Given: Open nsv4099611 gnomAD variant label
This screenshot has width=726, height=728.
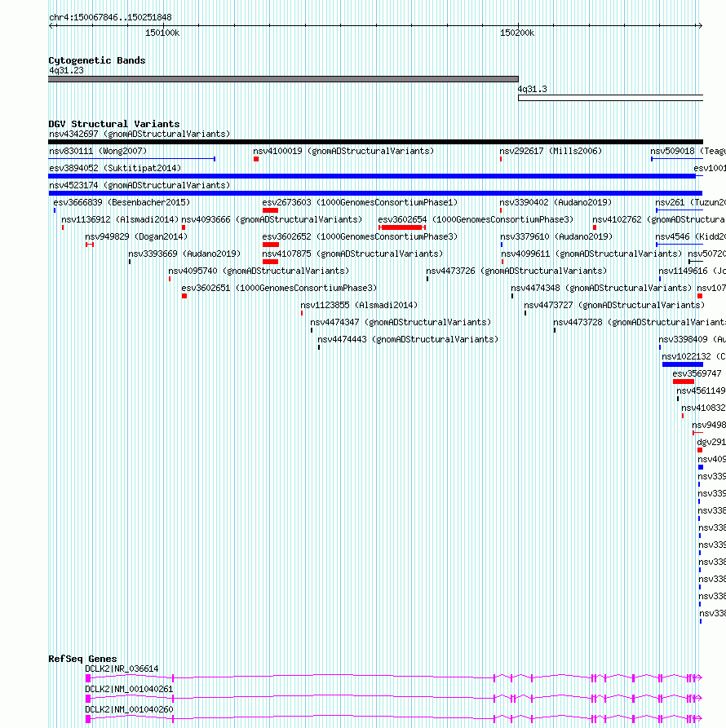Looking at the screenshot, I should pyautogui.click(x=591, y=254).
